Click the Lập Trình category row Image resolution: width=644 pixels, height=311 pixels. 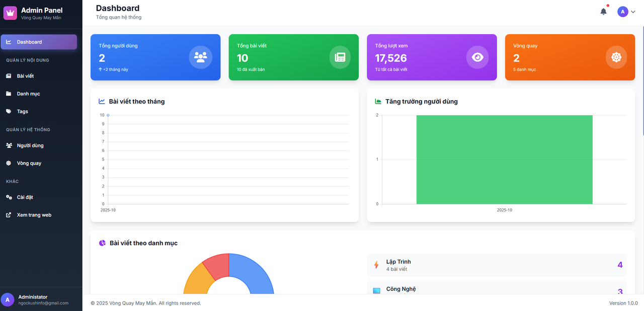coord(498,265)
